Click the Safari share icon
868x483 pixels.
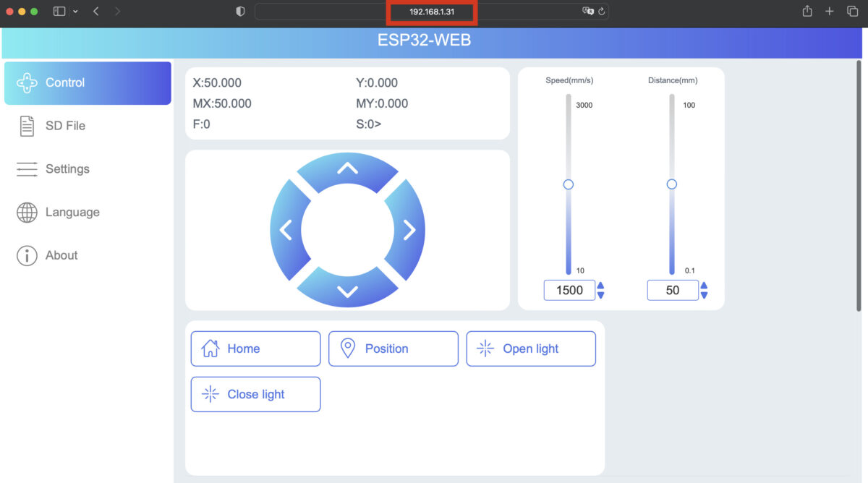click(807, 12)
